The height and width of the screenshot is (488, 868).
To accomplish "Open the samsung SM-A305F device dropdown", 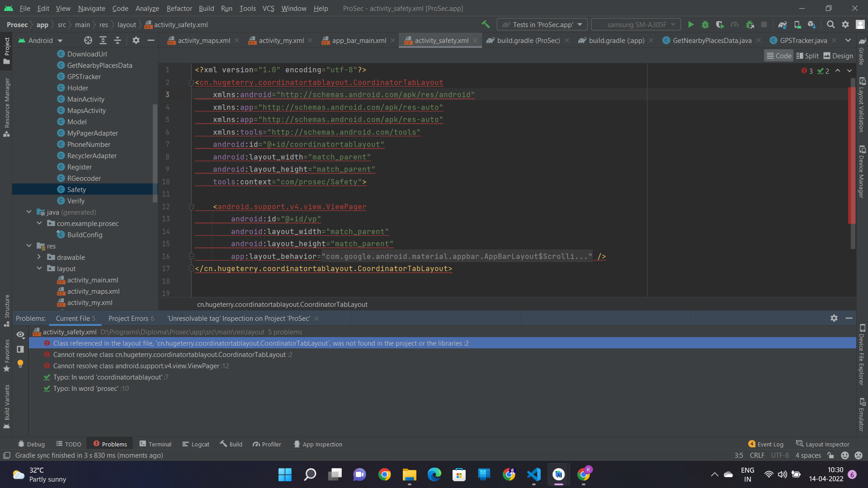I will point(636,24).
